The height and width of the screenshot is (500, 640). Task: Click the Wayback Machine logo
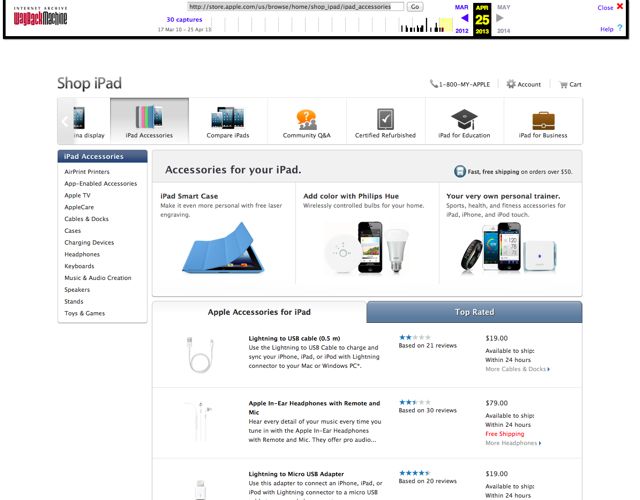click(x=40, y=16)
